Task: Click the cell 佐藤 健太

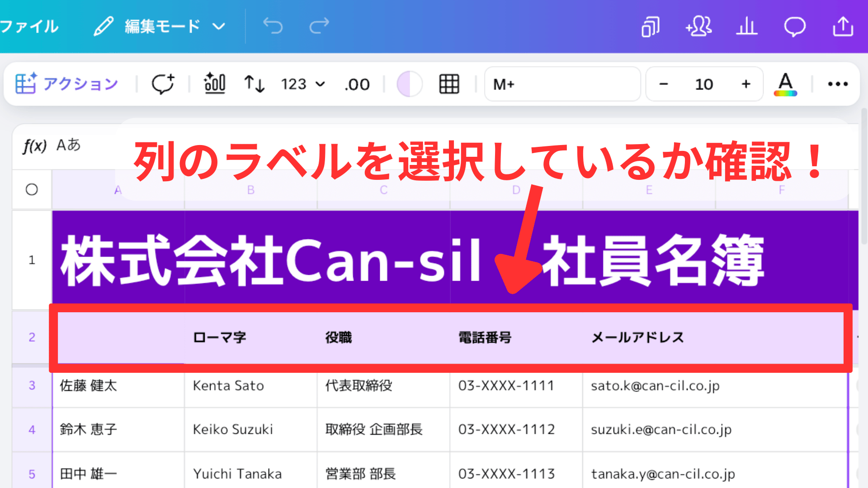Action: (x=118, y=385)
